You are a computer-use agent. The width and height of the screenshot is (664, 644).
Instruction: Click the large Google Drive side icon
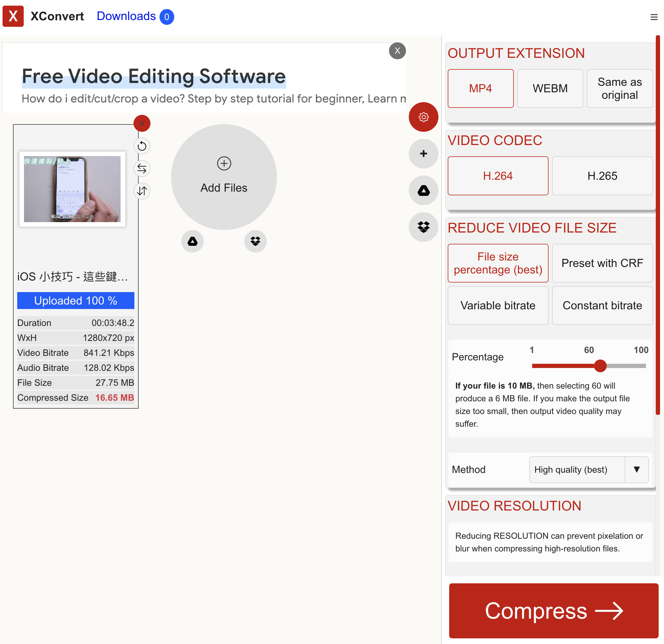pyautogui.click(x=423, y=190)
